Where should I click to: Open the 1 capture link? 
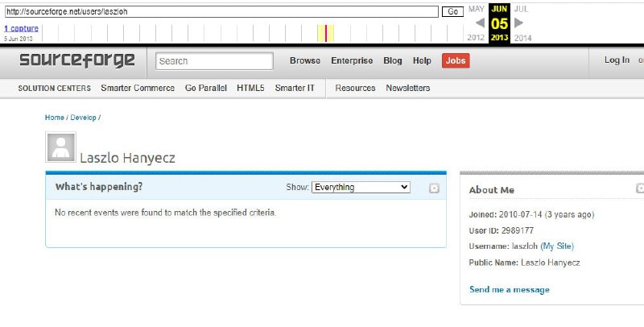pos(22,28)
